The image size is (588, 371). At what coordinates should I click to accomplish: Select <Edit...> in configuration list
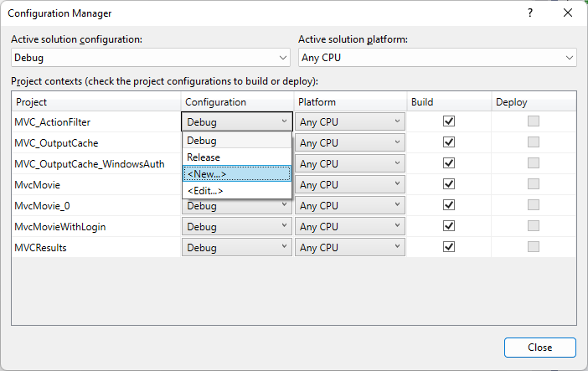click(237, 191)
